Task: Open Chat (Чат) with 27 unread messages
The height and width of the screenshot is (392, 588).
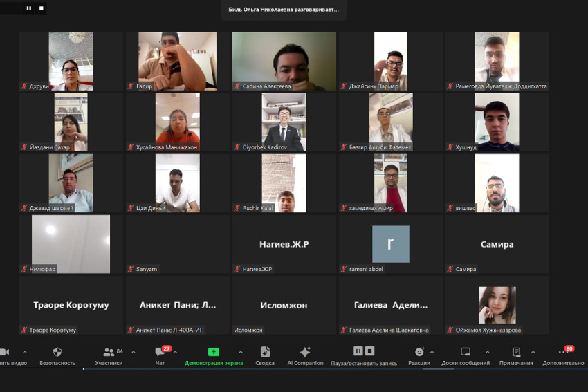Action: tap(160, 353)
